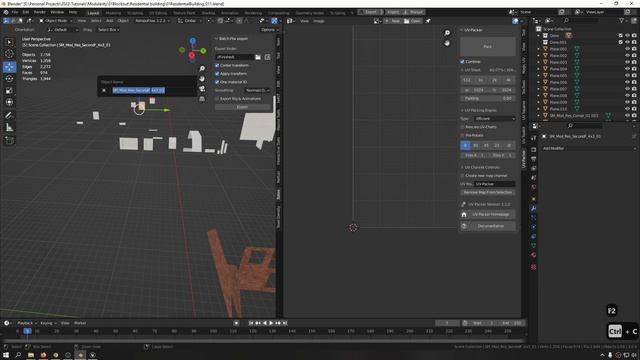Click the Export button in batch export panel
The image size is (640, 360).
pyautogui.click(x=242, y=107)
